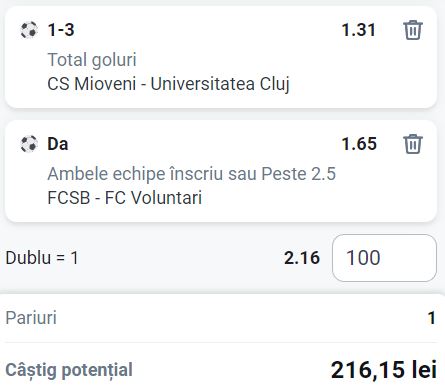Click the Câștig potențial label

tap(69, 370)
